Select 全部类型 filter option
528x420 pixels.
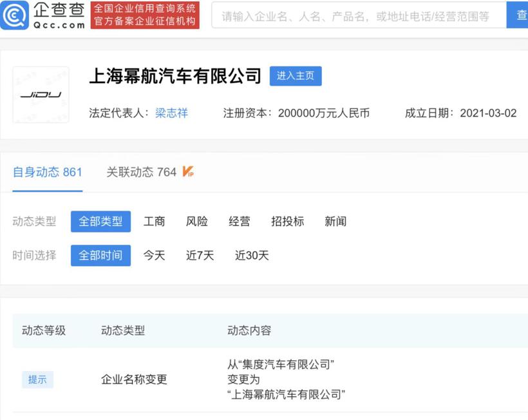click(100, 222)
